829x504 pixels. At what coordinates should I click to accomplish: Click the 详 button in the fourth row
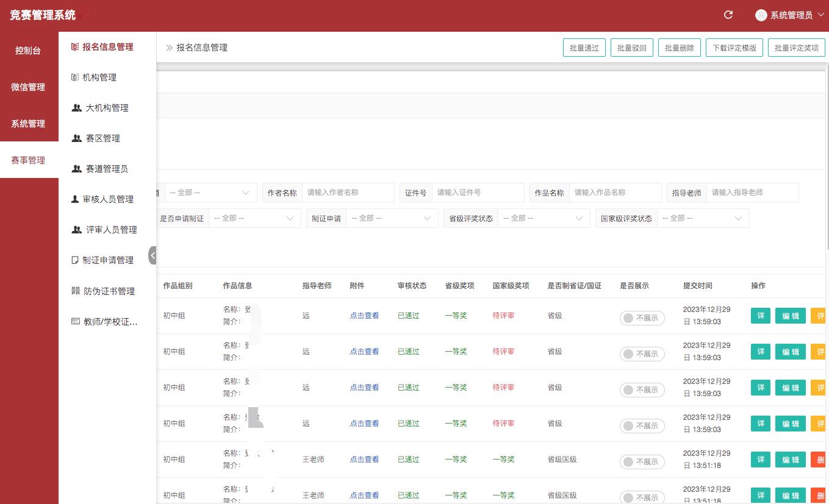pyautogui.click(x=761, y=424)
